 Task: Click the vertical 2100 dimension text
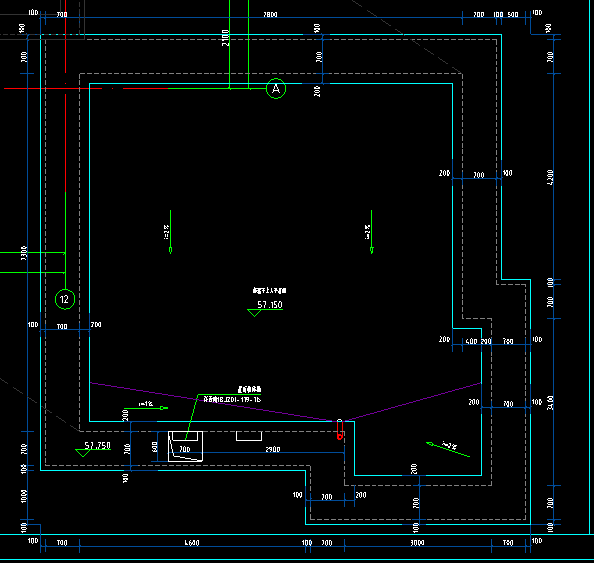tap(225, 38)
